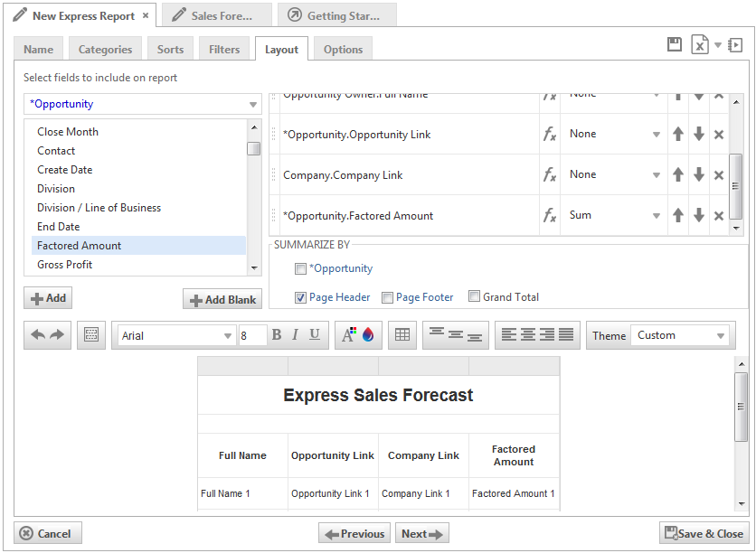756x553 pixels.
Task: Go to Previous wizard step
Action: pyautogui.click(x=354, y=533)
